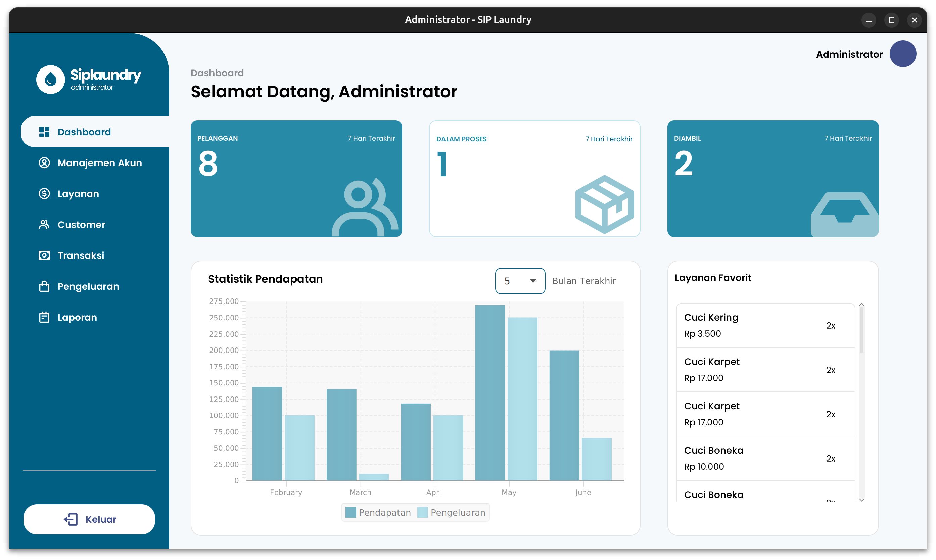Screen dimensions: 936x560
Task: Click the box icon on Dalam Proses card
Action: (604, 204)
